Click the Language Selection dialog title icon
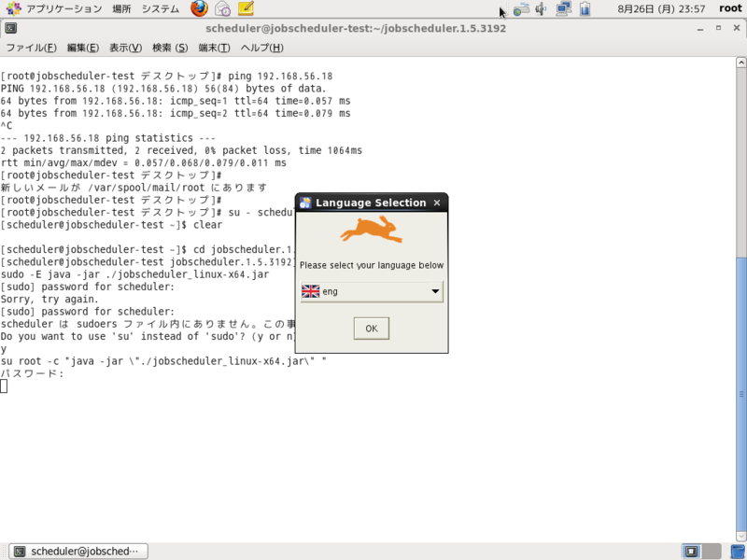 coord(305,203)
